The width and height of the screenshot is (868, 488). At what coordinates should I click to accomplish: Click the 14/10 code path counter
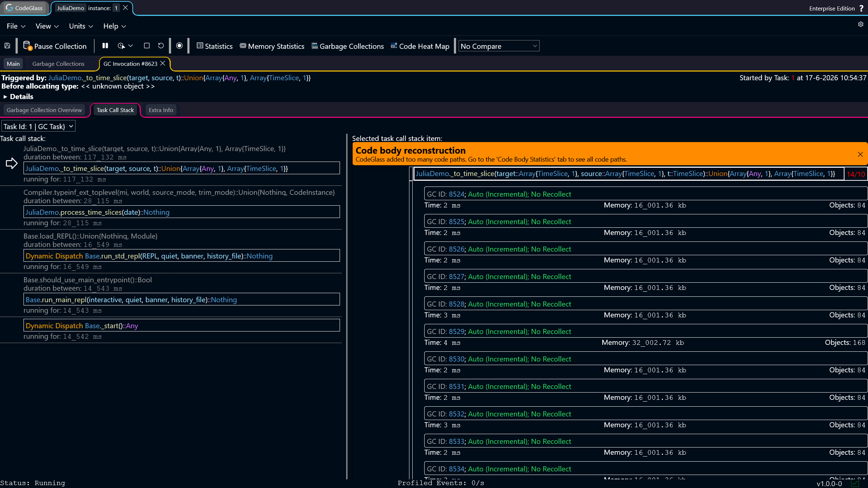click(x=855, y=174)
